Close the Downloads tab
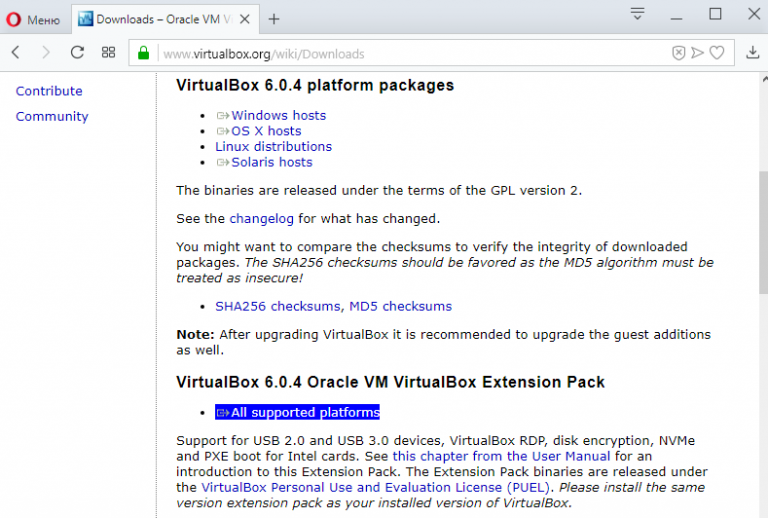This screenshot has width=768, height=518. (x=245, y=19)
